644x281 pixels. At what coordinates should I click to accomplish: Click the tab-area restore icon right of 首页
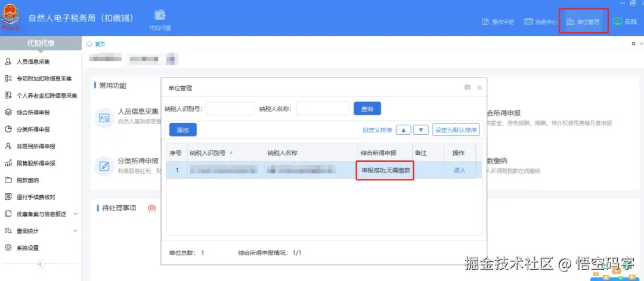point(633,43)
